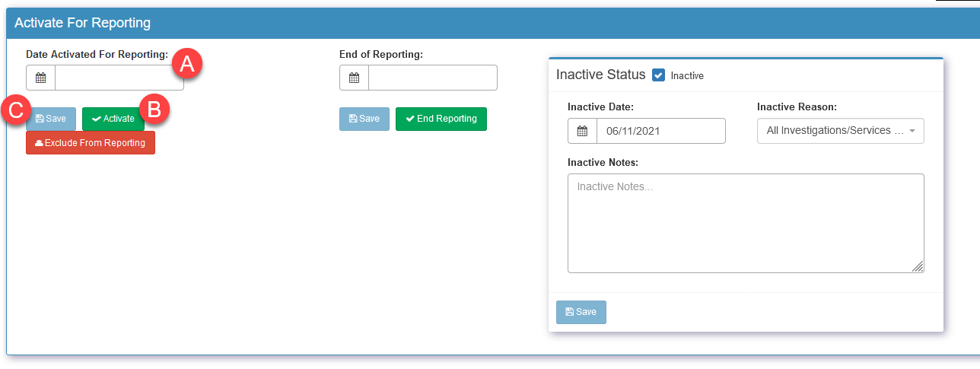Click the Activate For Reporting panel header

point(493,23)
